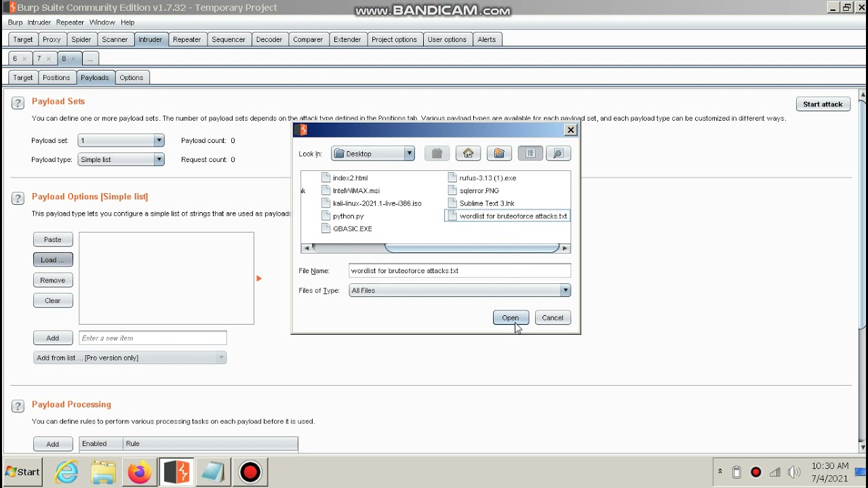Open the Options sub-tab in Intruder
Screen dimensions: 868x488
pos(132,77)
